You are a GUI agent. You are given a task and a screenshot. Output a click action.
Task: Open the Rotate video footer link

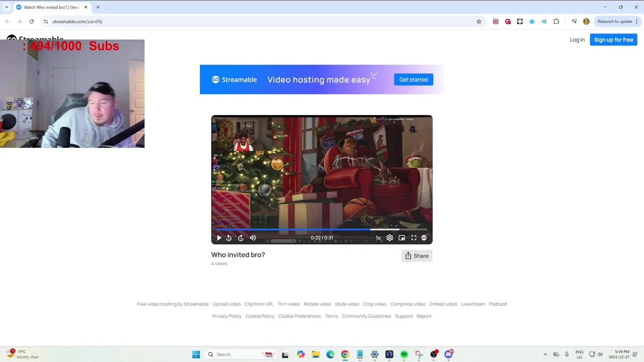317,304
